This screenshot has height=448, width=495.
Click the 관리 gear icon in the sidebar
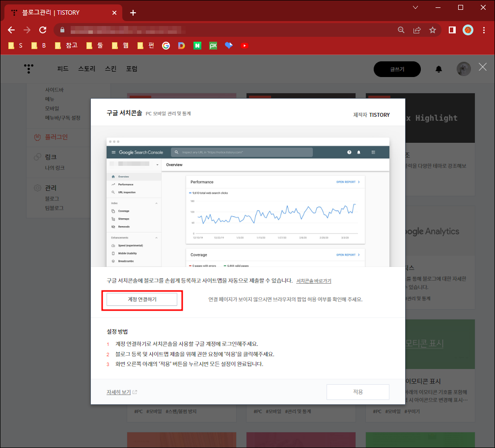pos(37,187)
